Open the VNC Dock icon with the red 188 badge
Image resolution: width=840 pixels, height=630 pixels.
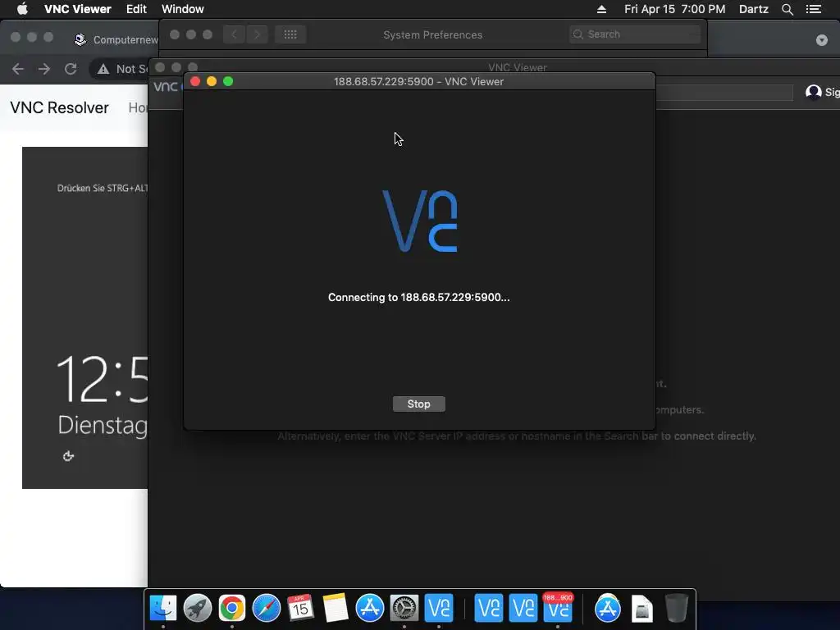coord(558,608)
